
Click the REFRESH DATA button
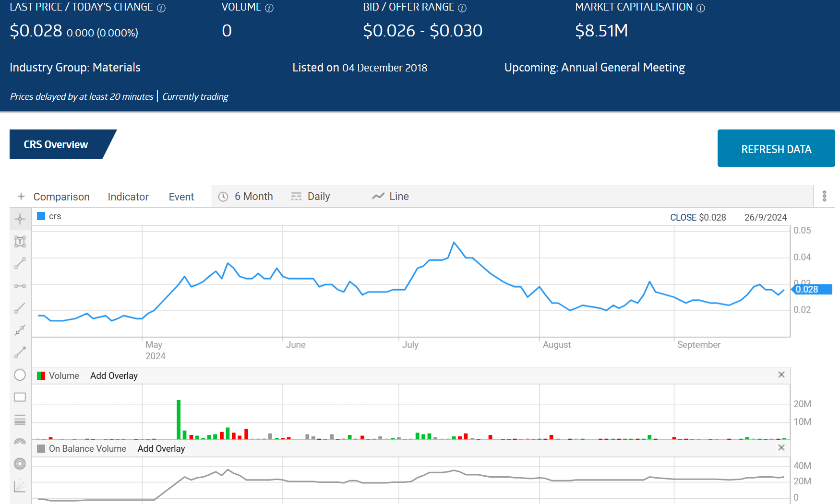pos(776,149)
